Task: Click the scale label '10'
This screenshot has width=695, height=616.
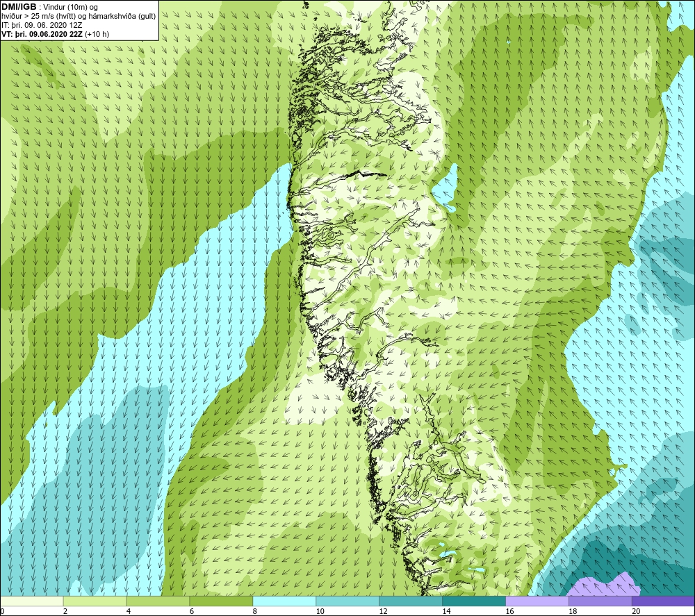Action: pos(320,611)
